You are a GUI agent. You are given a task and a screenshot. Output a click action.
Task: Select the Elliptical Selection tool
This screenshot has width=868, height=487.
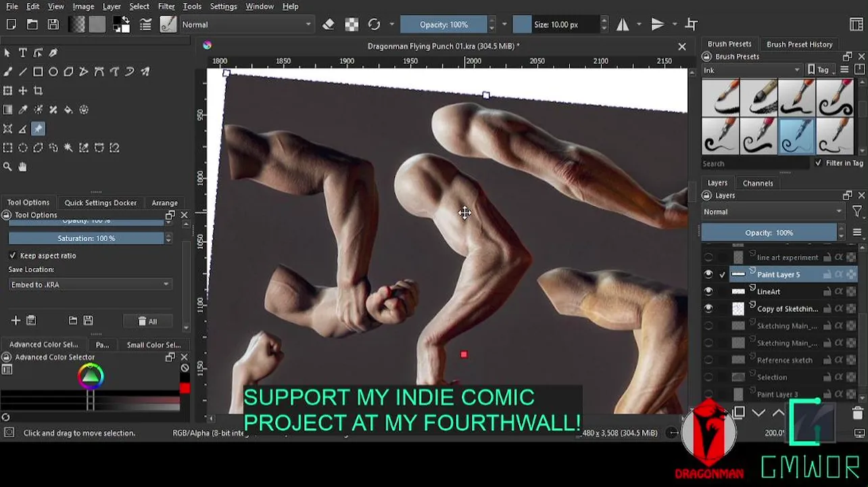click(x=22, y=147)
